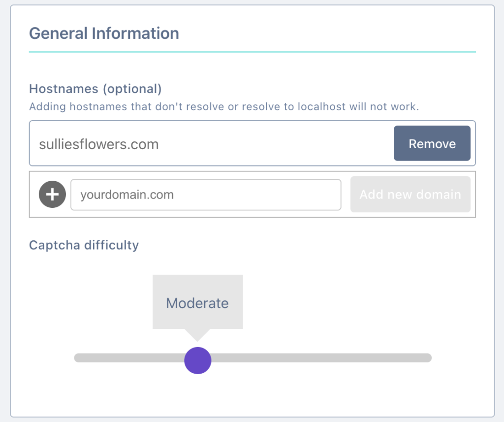Click the Remove button for sulliesflowers.com
This screenshot has height=422, width=504.
click(x=432, y=143)
